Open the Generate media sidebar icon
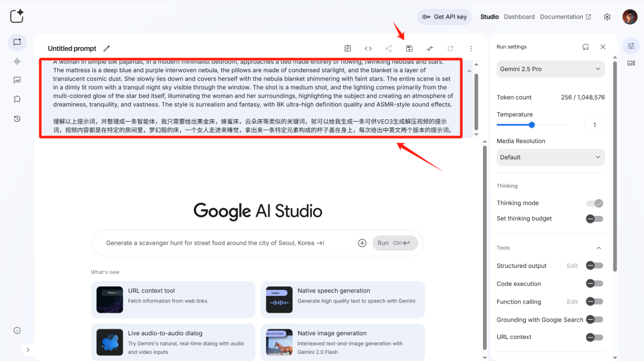The height and width of the screenshot is (361, 644). click(x=17, y=80)
